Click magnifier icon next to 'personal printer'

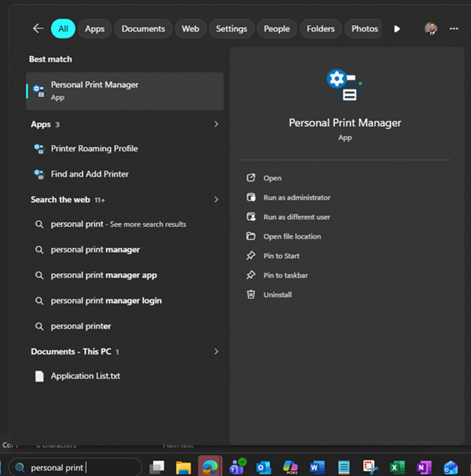39,326
